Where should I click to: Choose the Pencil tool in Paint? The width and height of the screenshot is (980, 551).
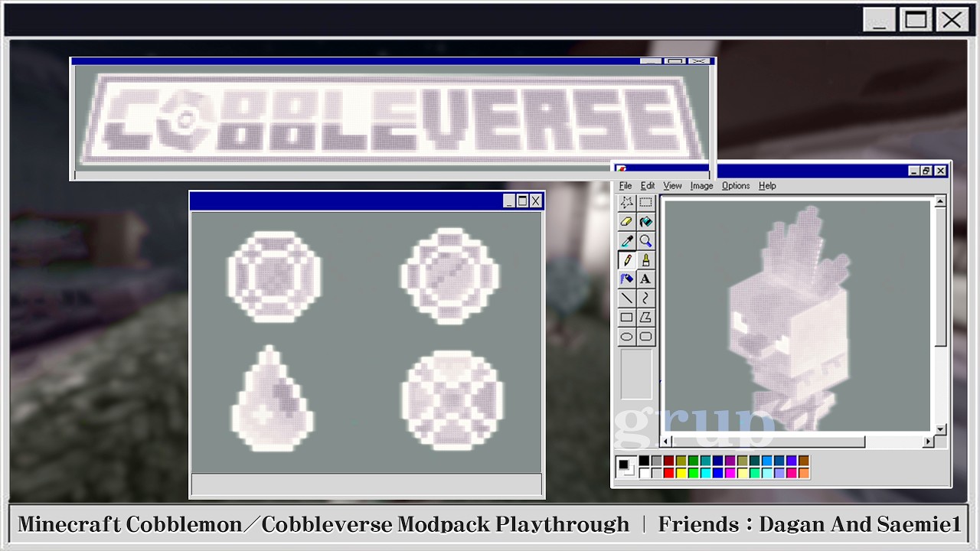click(627, 260)
